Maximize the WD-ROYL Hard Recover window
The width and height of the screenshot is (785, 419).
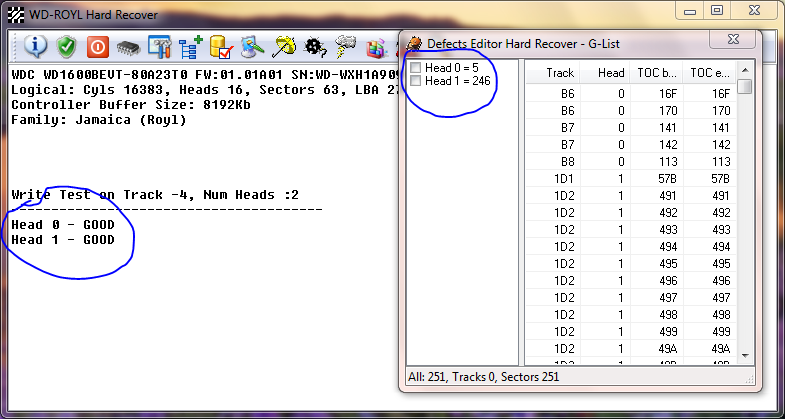click(x=718, y=10)
